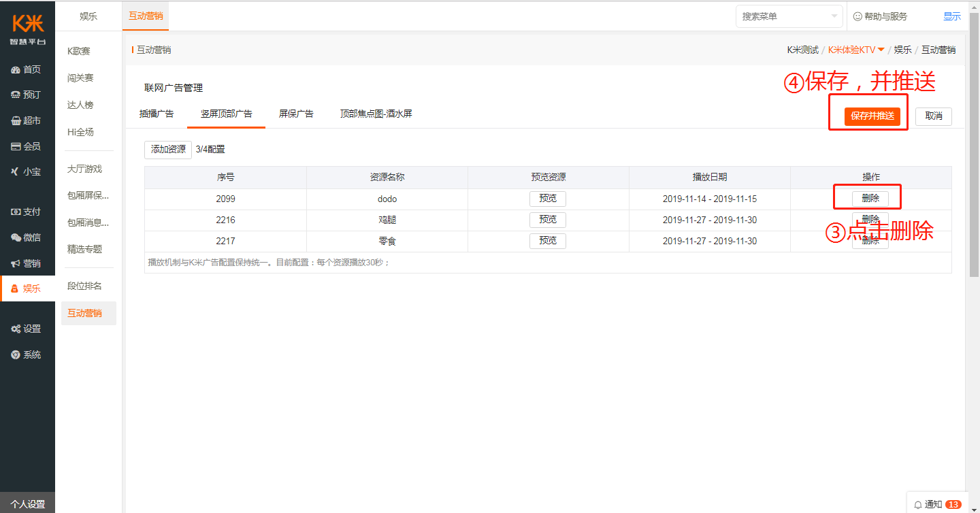Open 预订 in left sidebar

pyautogui.click(x=27, y=95)
